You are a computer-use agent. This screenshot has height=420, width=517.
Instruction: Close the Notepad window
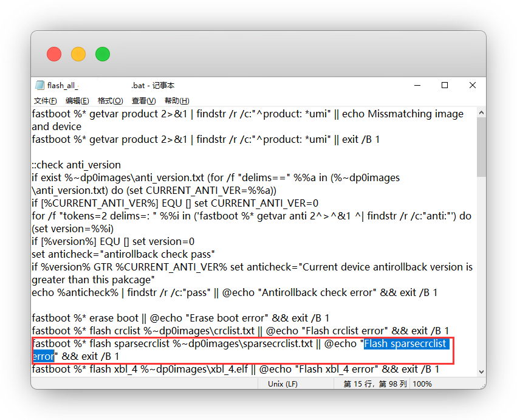click(x=473, y=86)
